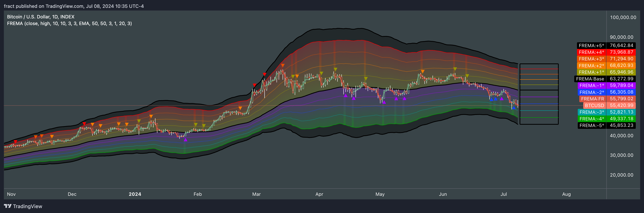Click the 30,000.00 price axis tick
Screen dimensions: 644x213
621,155
